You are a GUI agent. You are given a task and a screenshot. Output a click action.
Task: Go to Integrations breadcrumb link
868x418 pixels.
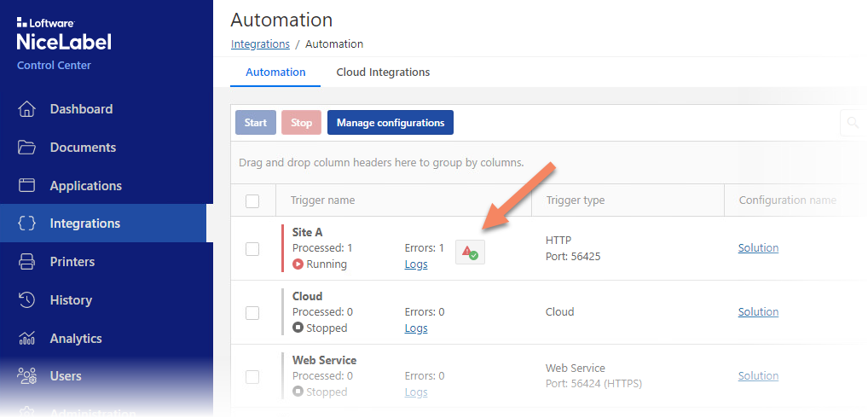pos(260,44)
